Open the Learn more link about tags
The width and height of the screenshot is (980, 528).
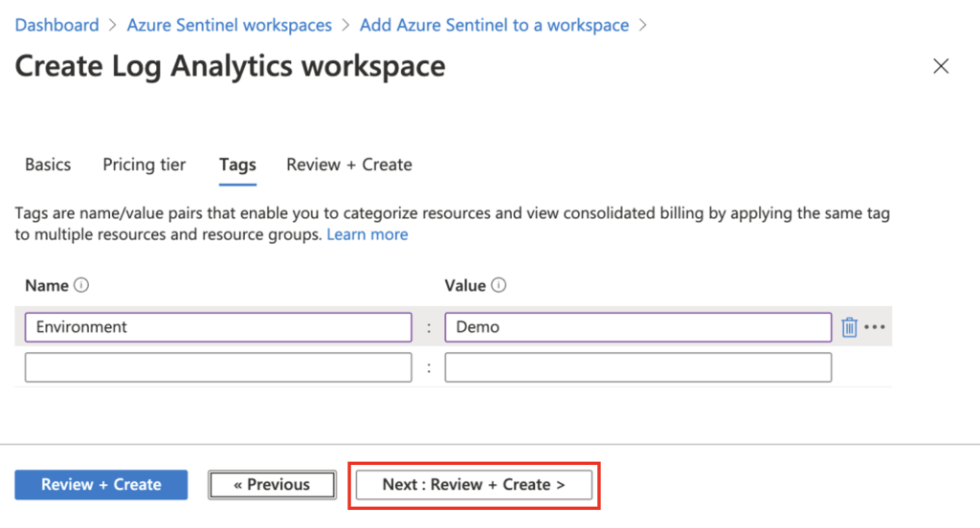(367, 234)
